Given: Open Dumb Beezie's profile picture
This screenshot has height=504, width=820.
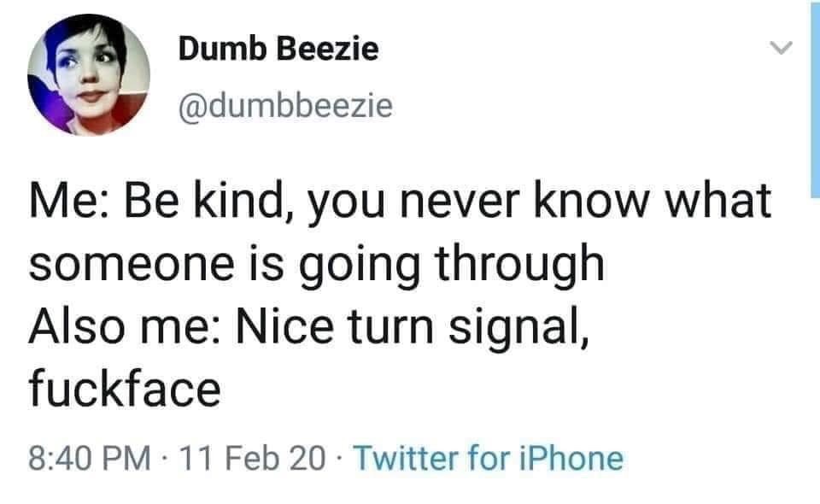Looking at the screenshot, I should point(89,76).
